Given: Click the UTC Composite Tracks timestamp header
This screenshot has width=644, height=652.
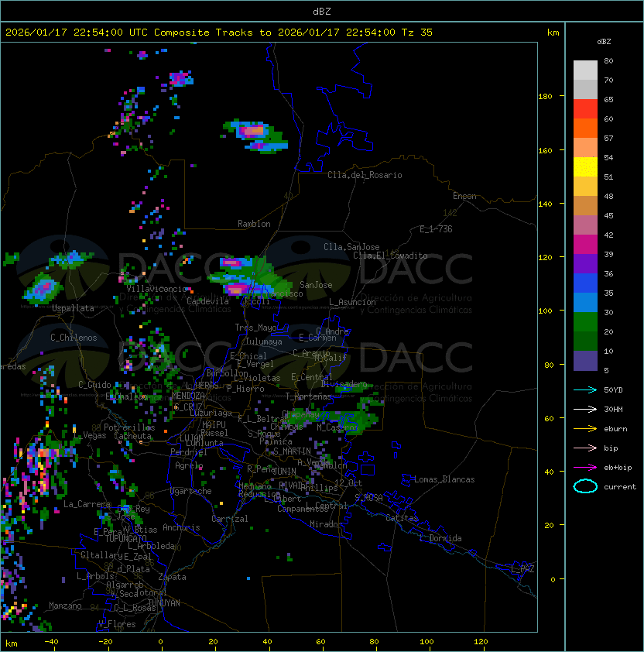Looking at the screenshot, I should point(219,33).
